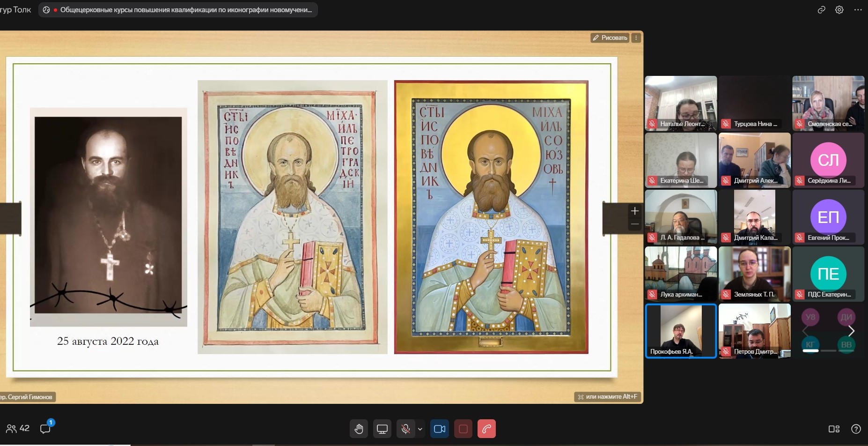Click the fullscreen Alt+F hint button
868x446 pixels.
(607, 397)
